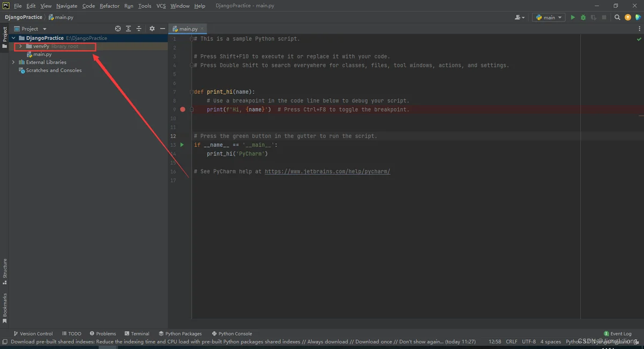Screen dimensions: 644x349
Task: Click the editor tabs three-dot menu icon
Action: pos(638,28)
